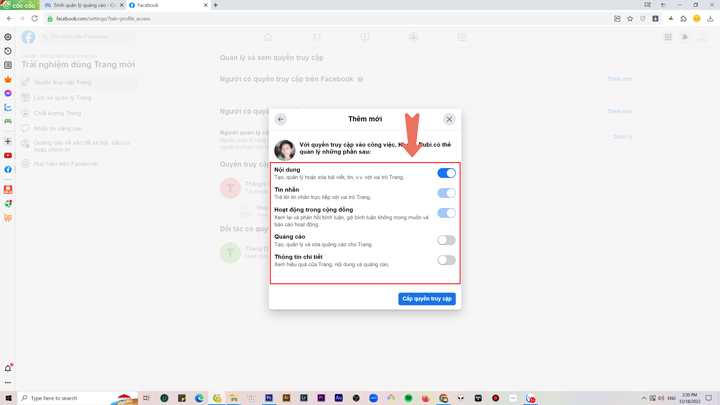Open Quyền truy cập Trang in the sidebar
Image resolution: width=720 pixels, height=405 pixels.
pyautogui.click(x=79, y=82)
